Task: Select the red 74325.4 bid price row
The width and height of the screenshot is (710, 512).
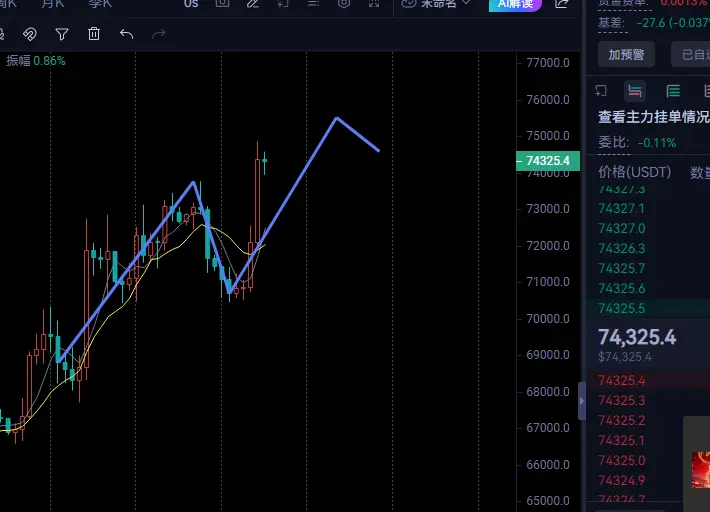Action: (621, 381)
